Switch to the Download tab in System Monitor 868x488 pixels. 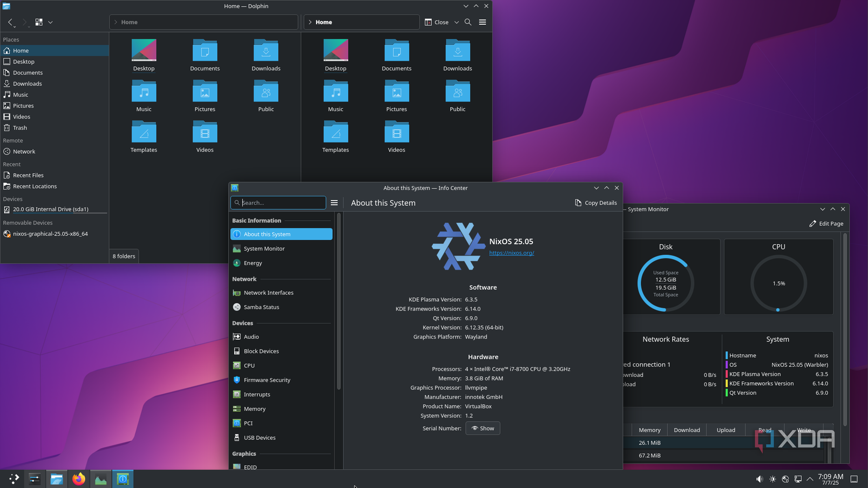coord(687,430)
